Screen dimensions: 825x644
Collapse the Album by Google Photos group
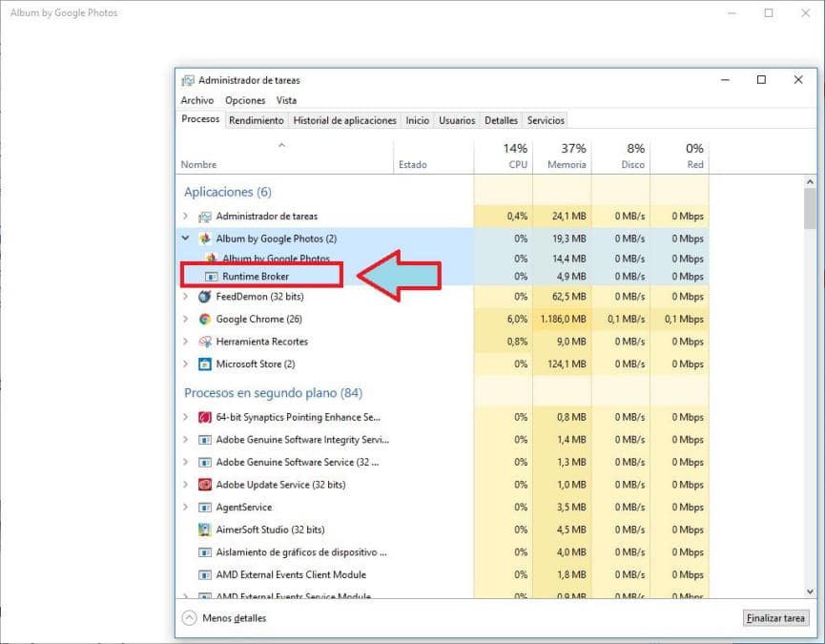pos(186,239)
